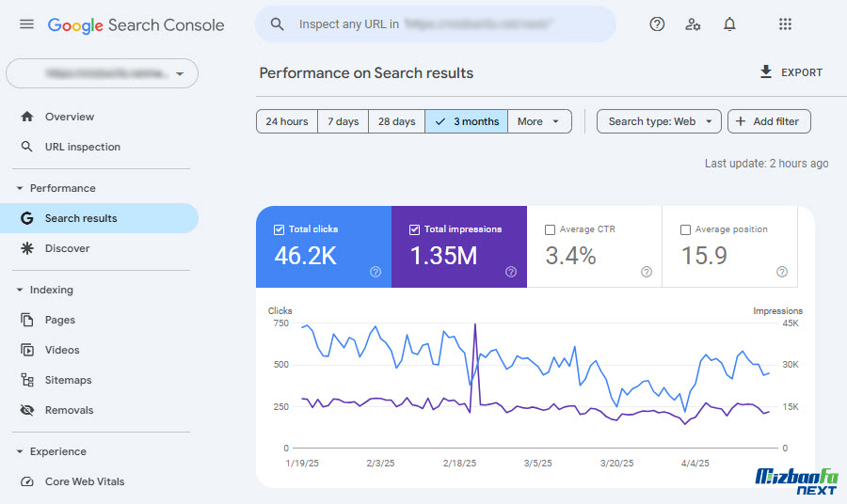Select the 3 months range
The width and height of the screenshot is (847, 504).
467,121
